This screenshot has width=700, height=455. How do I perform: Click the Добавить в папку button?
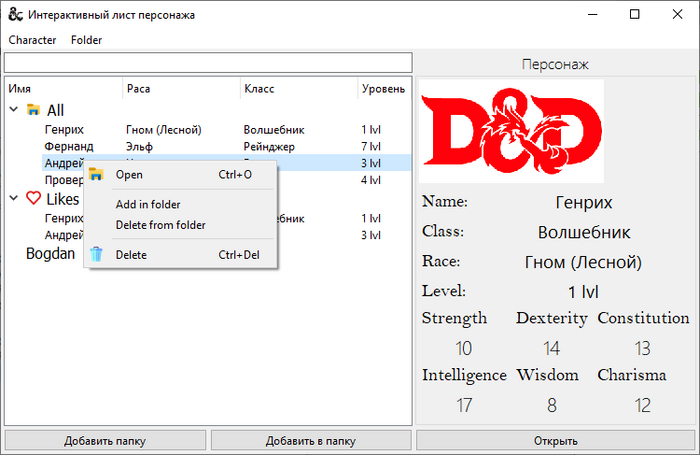click(x=311, y=441)
